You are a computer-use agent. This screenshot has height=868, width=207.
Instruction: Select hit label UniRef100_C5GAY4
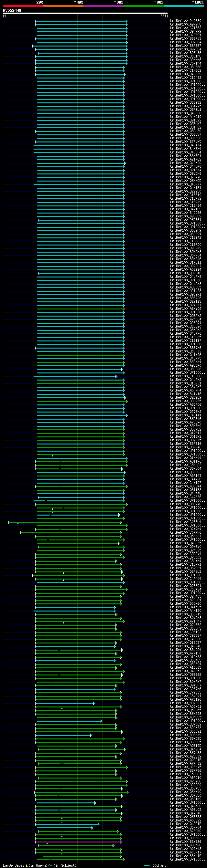click(186, 554)
